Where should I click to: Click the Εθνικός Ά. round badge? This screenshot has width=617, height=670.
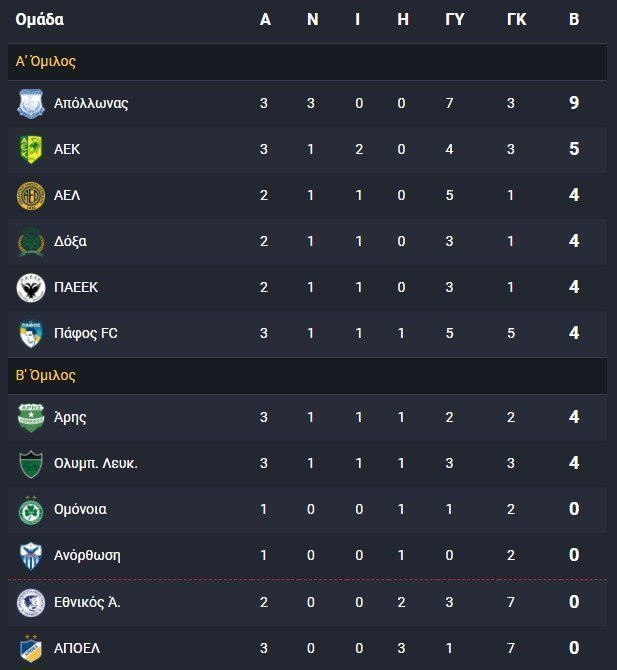[31, 602]
